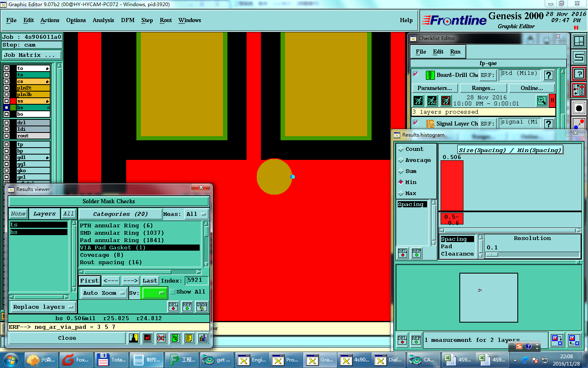Click the green drill icon of Board-Drill Check
588x368 pixels.
[430, 75]
